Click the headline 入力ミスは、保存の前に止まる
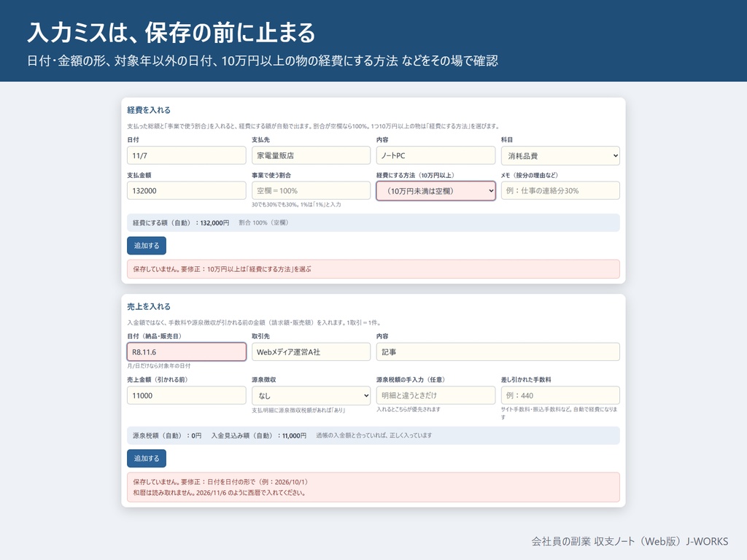 [171, 33]
